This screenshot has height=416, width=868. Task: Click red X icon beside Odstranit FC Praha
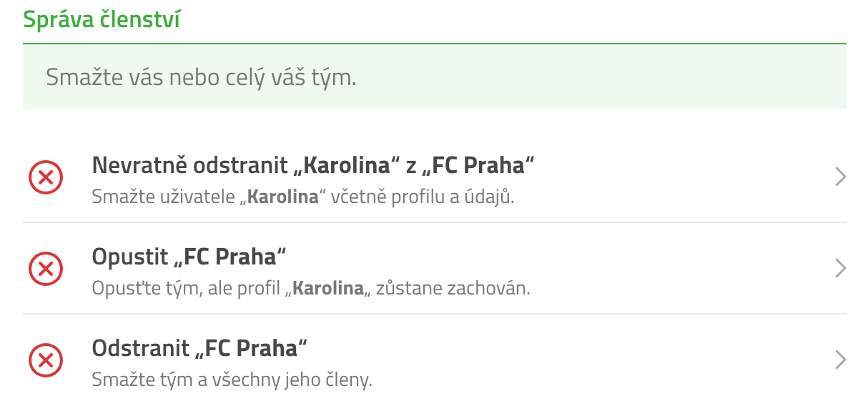tap(46, 360)
